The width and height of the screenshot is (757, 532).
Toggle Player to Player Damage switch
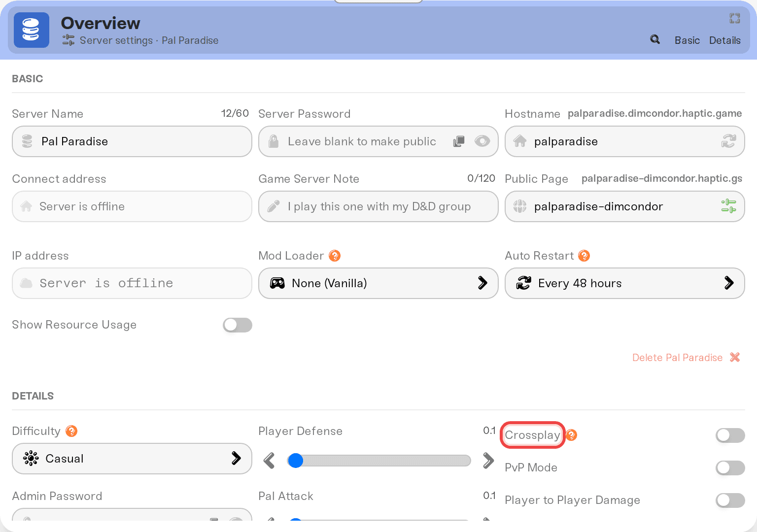pyautogui.click(x=730, y=500)
